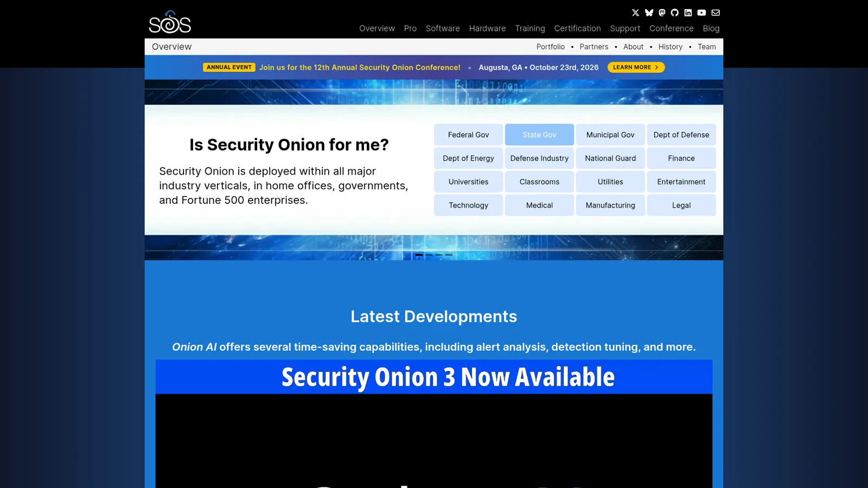Open the X (Twitter) social icon
Viewport: 868px width, 488px height.
pos(635,12)
